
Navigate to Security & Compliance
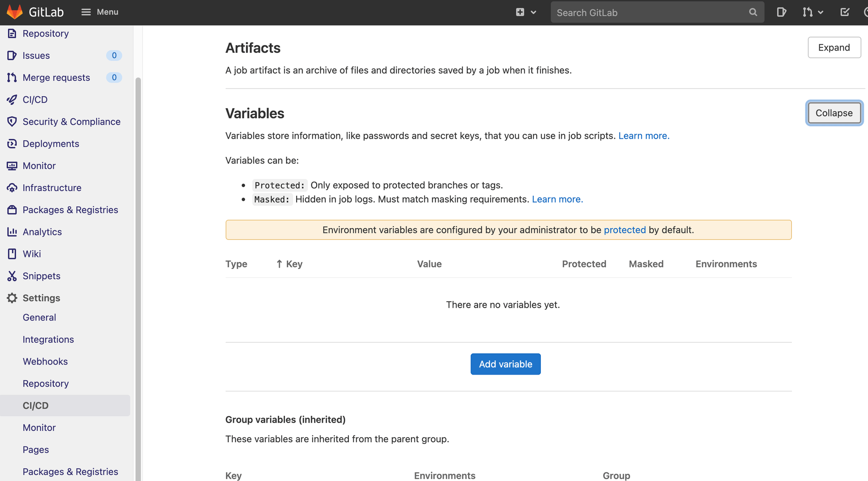[x=71, y=121]
